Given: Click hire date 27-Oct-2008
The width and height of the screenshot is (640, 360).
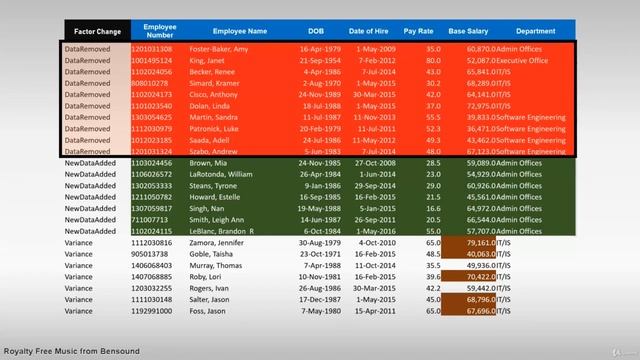Looking at the screenshot, I should click(x=375, y=163).
